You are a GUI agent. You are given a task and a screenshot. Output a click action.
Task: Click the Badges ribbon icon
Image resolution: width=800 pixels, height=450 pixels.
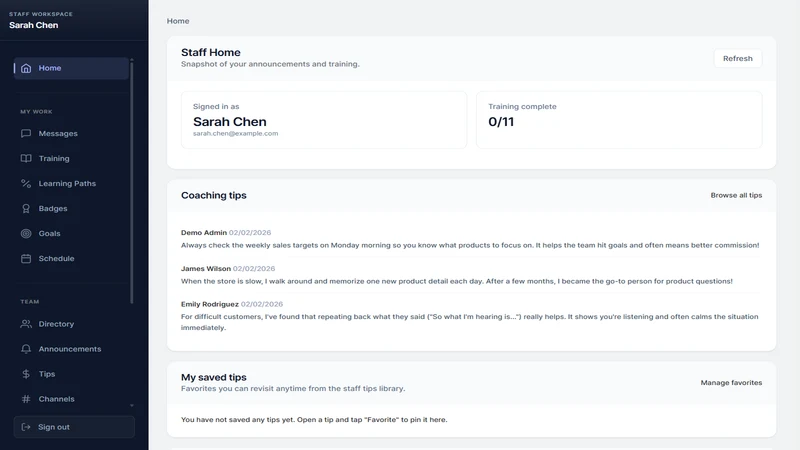[26, 209]
